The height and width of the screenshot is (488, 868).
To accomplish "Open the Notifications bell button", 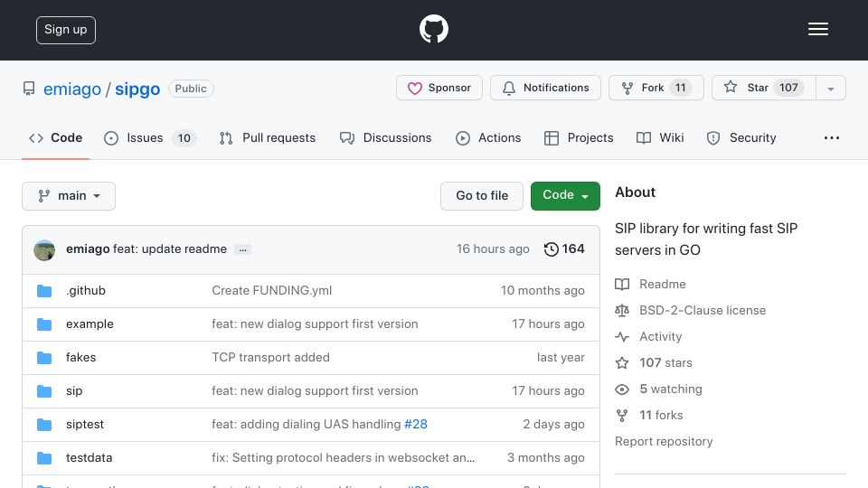I will pyautogui.click(x=545, y=88).
